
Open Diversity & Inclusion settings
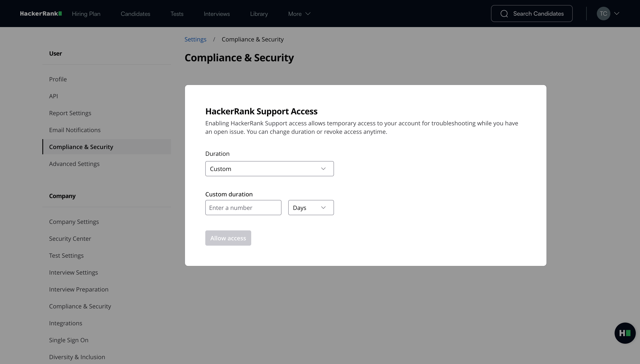click(x=77, y=357)
